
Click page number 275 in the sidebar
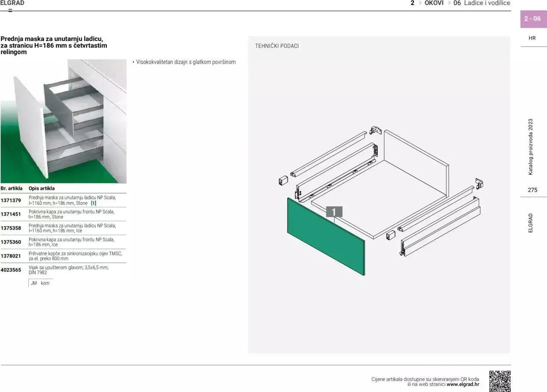click(532, 190)
